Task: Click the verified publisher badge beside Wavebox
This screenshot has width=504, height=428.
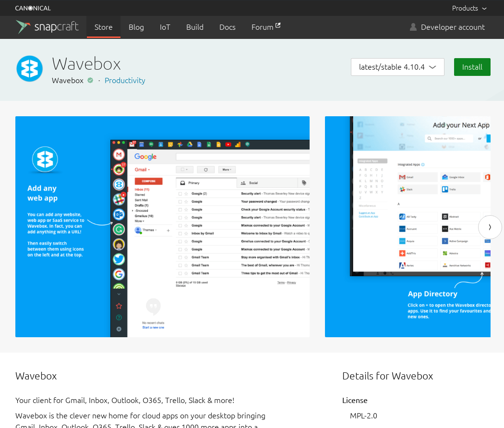Action: click(90, 80)
